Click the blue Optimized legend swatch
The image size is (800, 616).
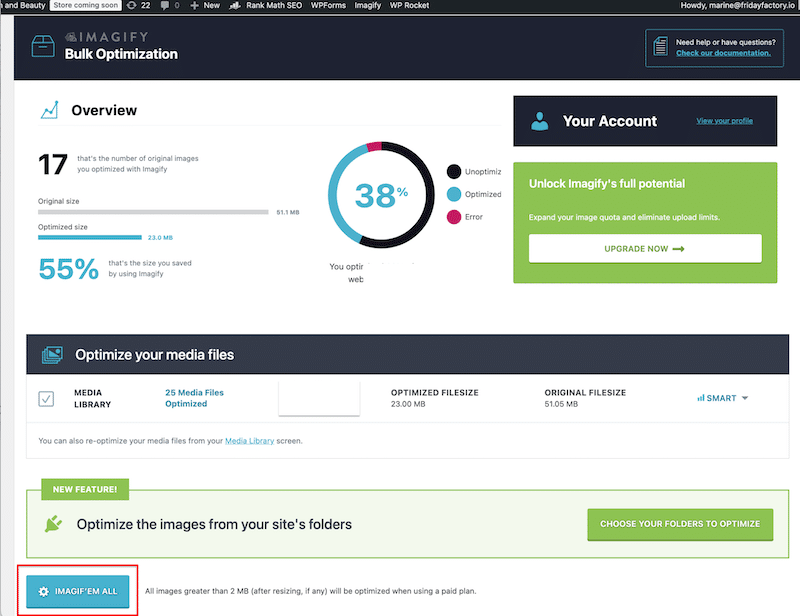coord(454,194)
